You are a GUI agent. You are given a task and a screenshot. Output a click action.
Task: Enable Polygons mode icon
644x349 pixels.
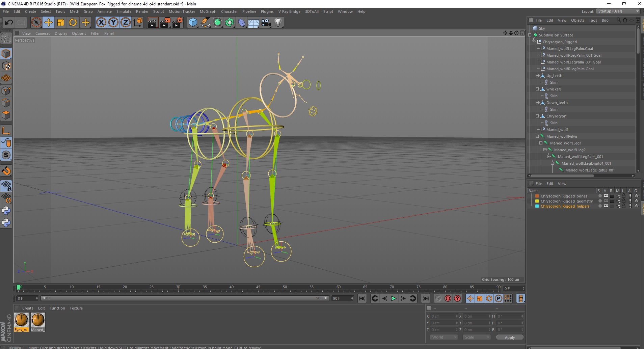coord(6,115)
